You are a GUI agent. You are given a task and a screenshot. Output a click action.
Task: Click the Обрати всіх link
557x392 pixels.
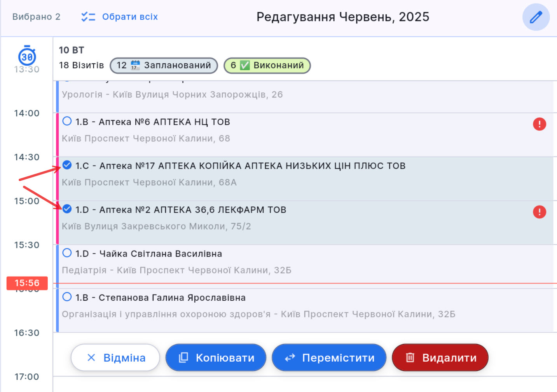tap(130, 17)
